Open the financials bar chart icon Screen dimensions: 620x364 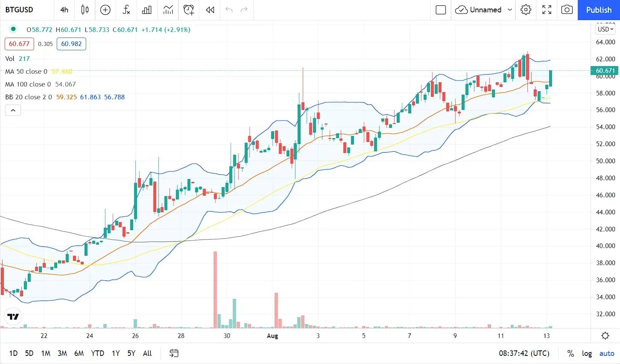[147, 10]
